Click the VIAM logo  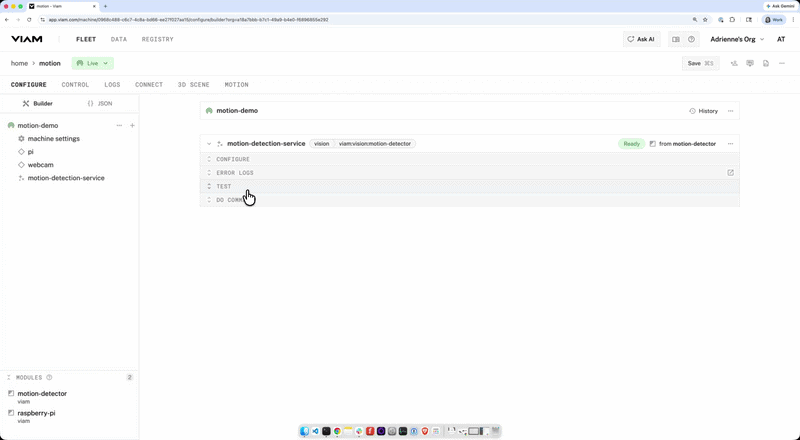[x=27, y=39]
